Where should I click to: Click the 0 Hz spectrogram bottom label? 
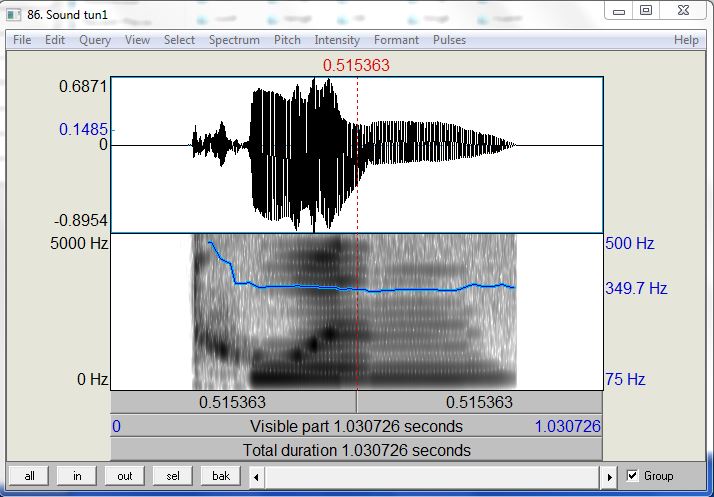pos(92,379)
